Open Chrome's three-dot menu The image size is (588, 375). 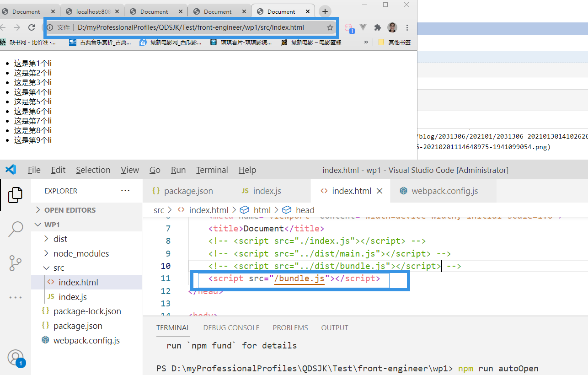point(407,27)
